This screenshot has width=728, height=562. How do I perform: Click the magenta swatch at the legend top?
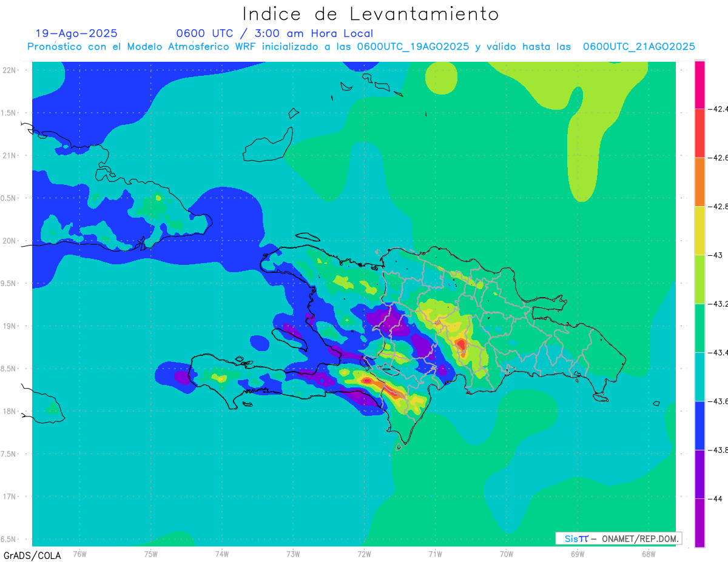699,85
